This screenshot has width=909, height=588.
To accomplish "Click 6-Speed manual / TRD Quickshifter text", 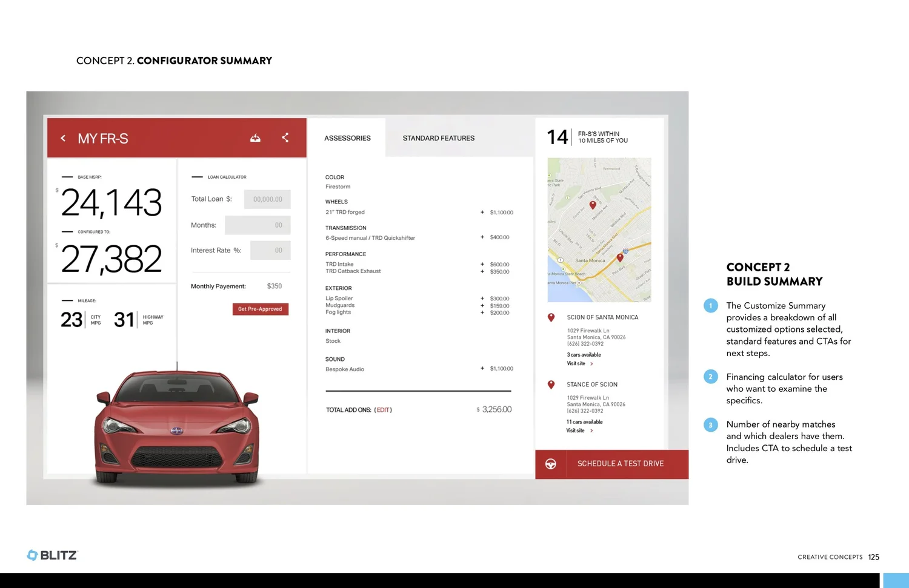I will 370,238.
